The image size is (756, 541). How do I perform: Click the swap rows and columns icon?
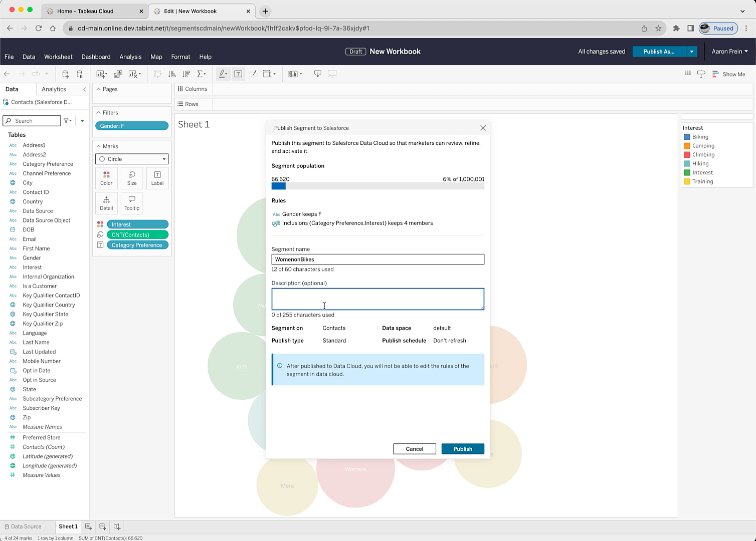click(x=157, y=74)
